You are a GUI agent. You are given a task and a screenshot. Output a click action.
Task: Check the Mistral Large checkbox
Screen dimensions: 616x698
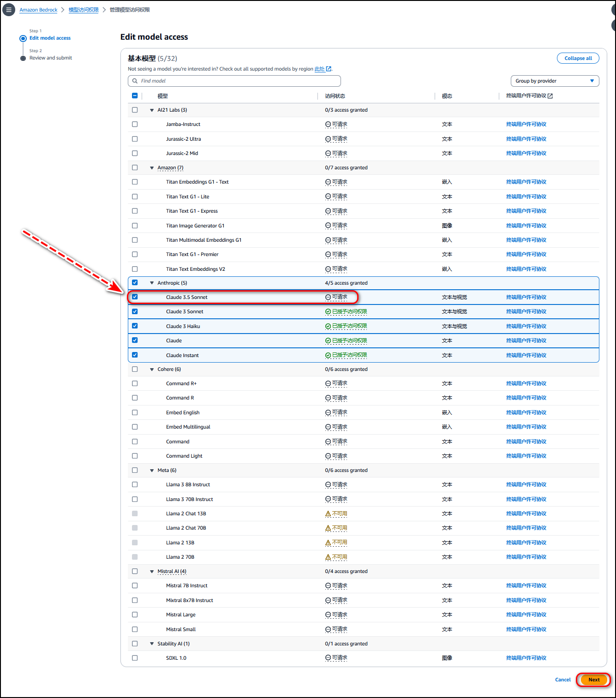click(x=135, y=614)
